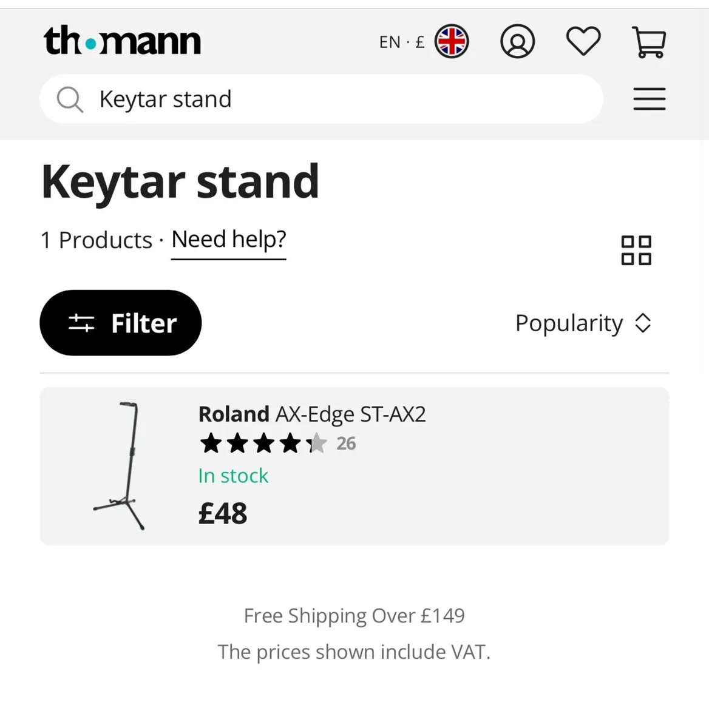
Task: Open the shopping cart
Action: coord(649,42)
